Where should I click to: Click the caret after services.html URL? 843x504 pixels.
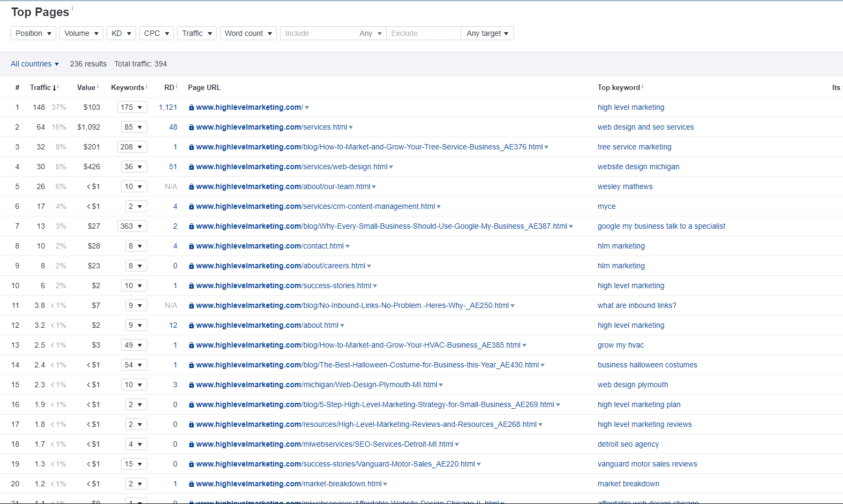tap(351, 127)
